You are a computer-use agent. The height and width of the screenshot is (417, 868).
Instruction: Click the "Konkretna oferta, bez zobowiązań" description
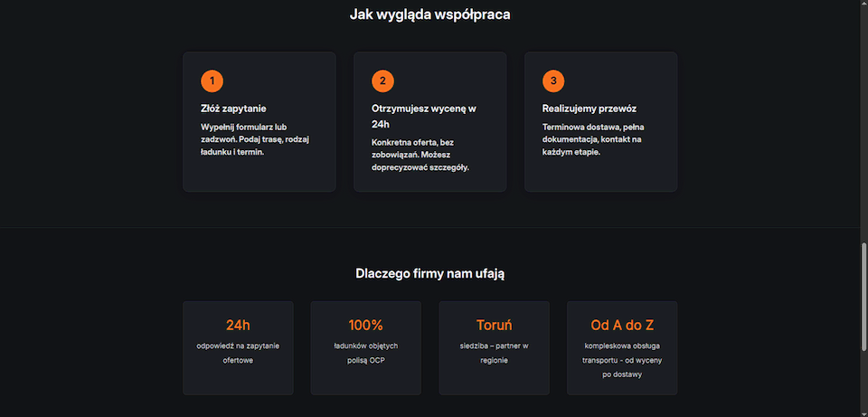coord(420,155)
